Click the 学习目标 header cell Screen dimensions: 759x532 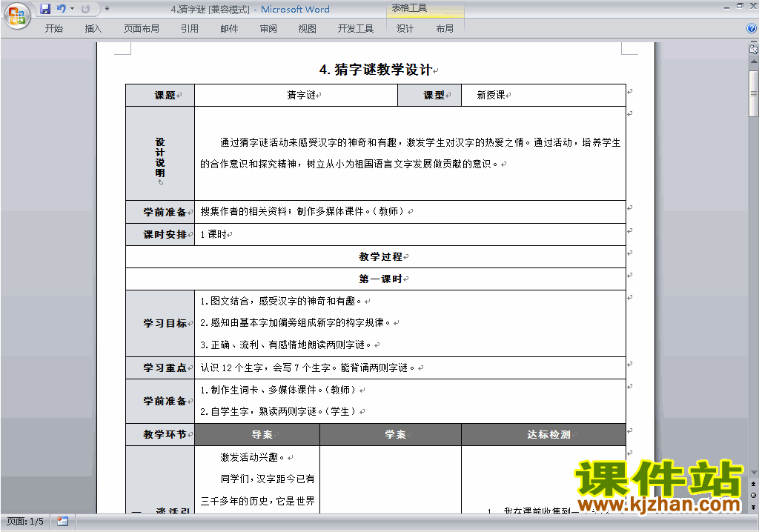point(160,323)
